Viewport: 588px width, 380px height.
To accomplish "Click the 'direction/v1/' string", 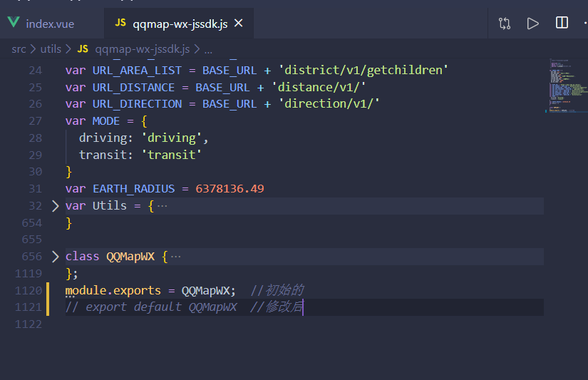I will [329, 103].
